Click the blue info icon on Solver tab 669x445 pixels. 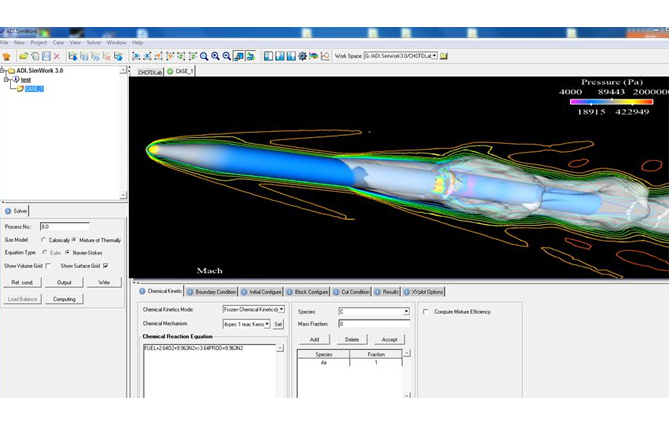click(x=8, y=211)
